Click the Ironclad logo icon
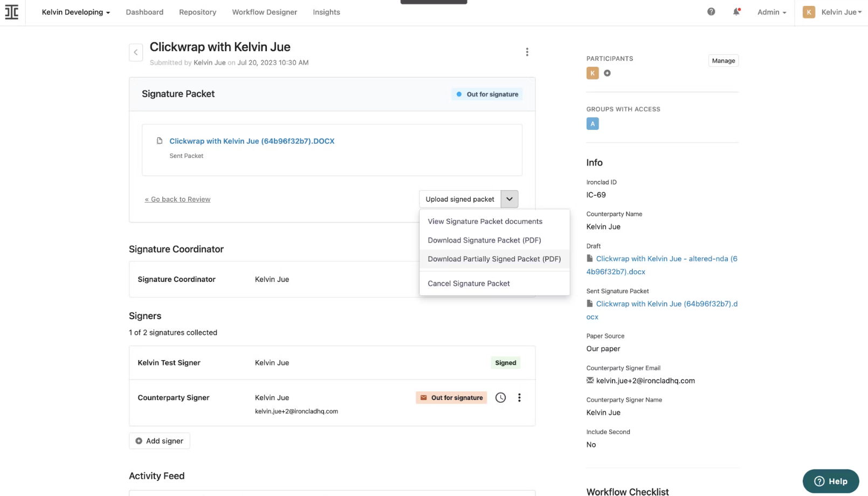 (12, 12)
